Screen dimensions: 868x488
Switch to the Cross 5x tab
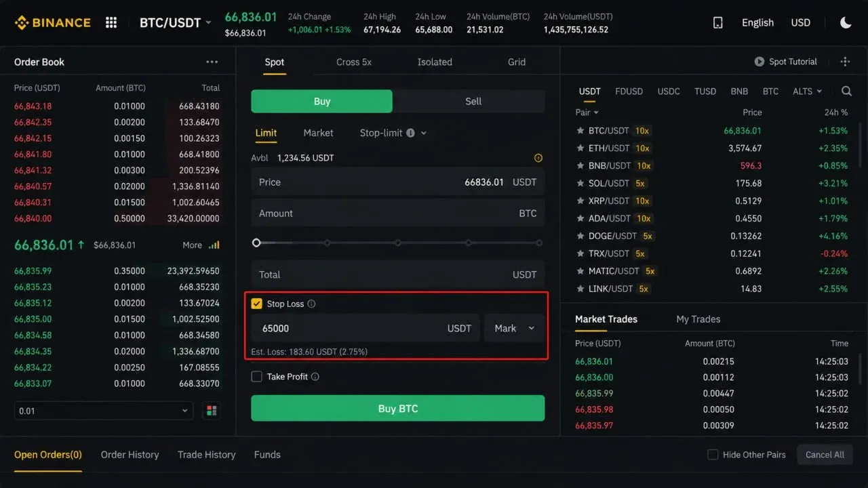tap(354, 62)
